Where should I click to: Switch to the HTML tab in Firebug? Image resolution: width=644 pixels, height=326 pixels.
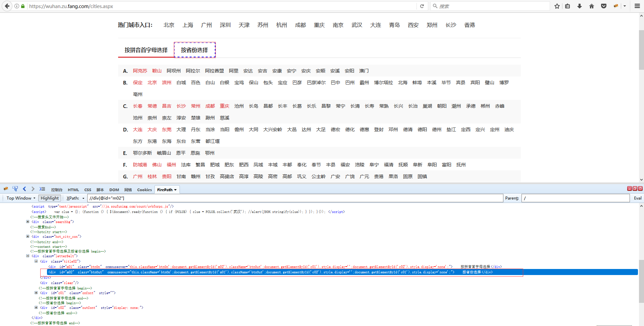coord(73,190)
